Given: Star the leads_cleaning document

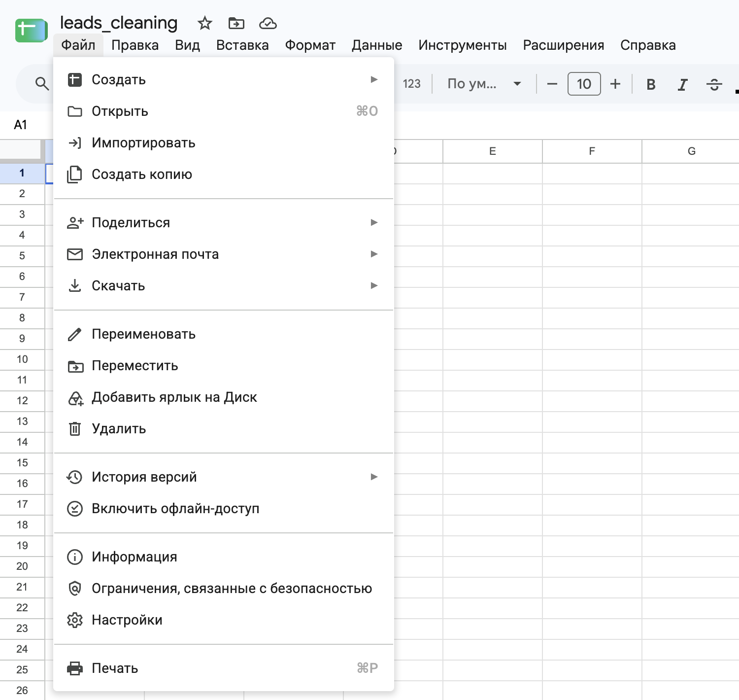Looking at the screenshot, I should click(x=204, y=23).
